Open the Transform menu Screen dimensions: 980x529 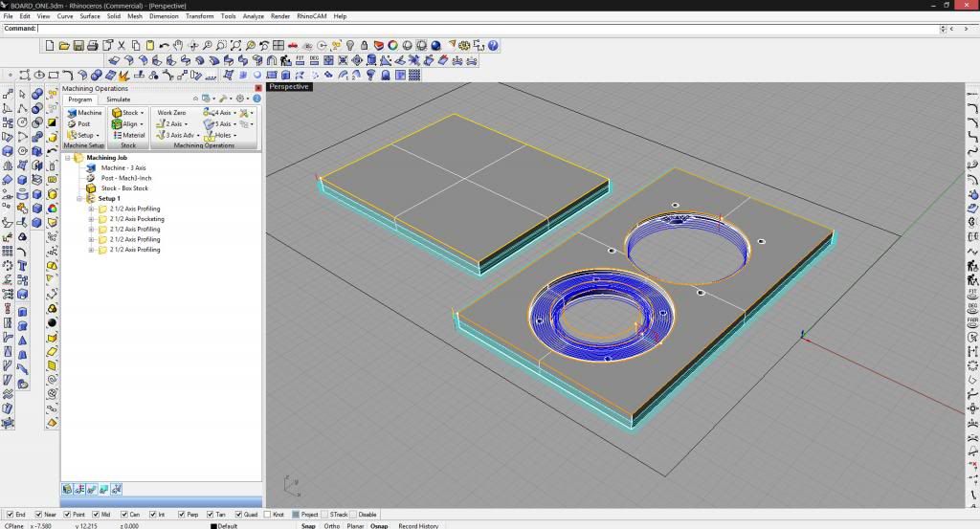199,16
